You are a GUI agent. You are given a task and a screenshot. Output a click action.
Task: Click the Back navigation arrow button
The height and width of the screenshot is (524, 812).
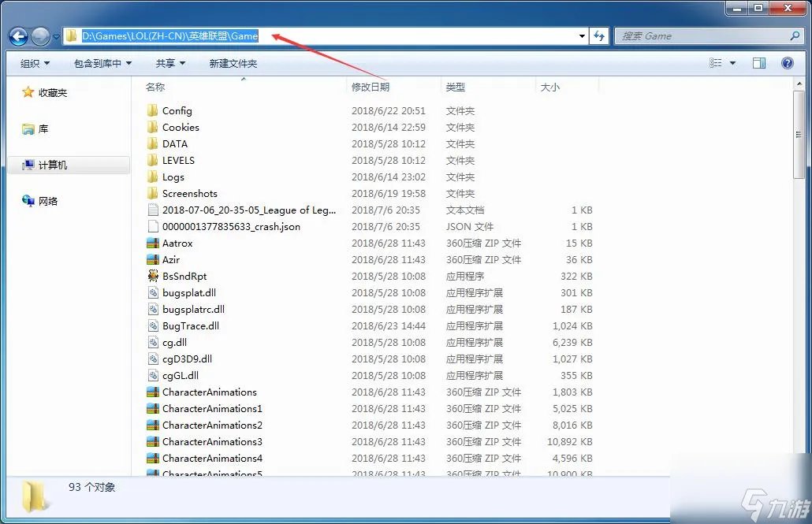tap(19, 36)
